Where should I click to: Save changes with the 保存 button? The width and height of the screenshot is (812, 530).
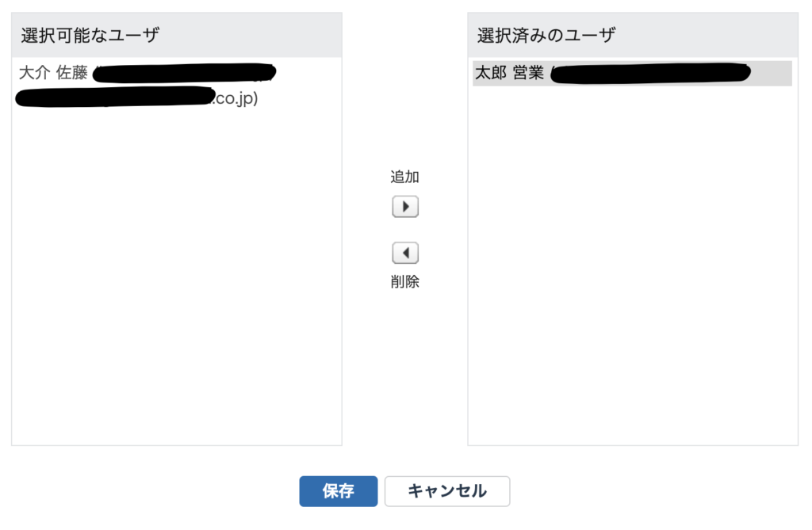pyautogui.click(x=338, y=491)
